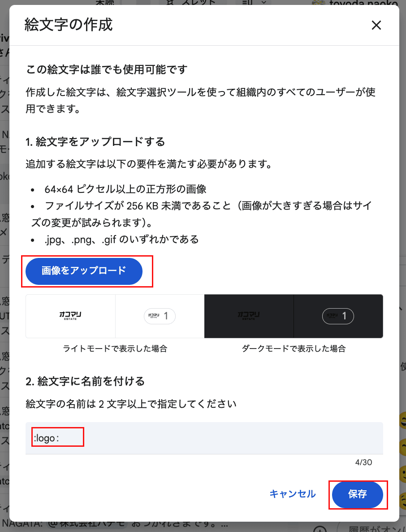Click the light mode logo emoji preview

click(x=70, y=316)
